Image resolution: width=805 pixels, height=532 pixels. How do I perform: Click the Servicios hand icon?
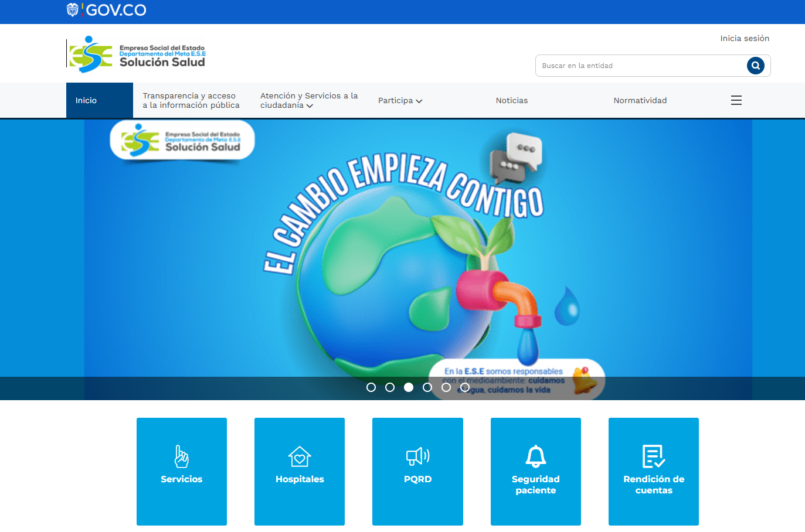tap(182, 456)
